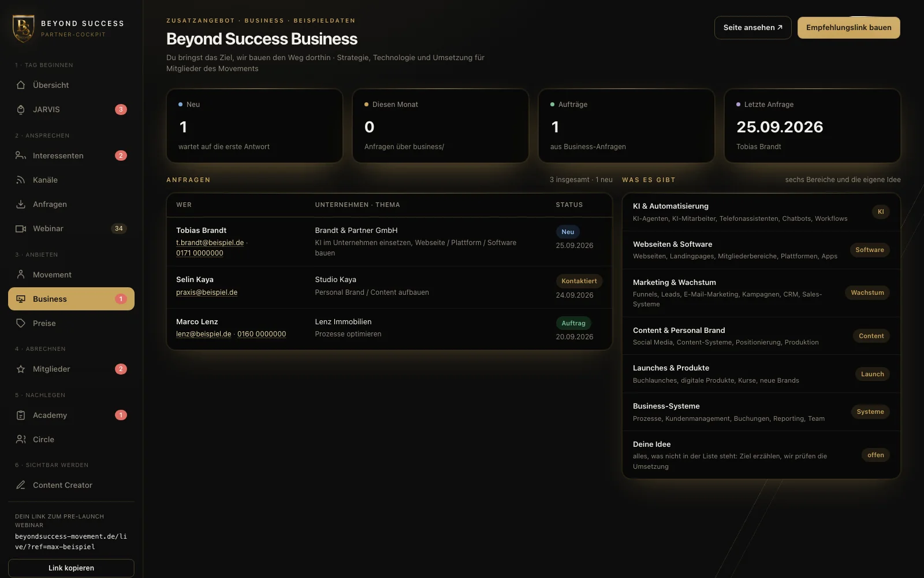The height and width of the screenshot is (578, 924).
Task: Select the Marketing & Wachstum row
Action: pyautogui.click(x=761, y=293)
